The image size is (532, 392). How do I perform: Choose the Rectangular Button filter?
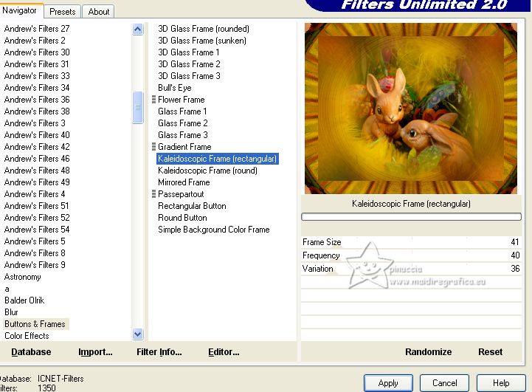(x=192, y=206)
